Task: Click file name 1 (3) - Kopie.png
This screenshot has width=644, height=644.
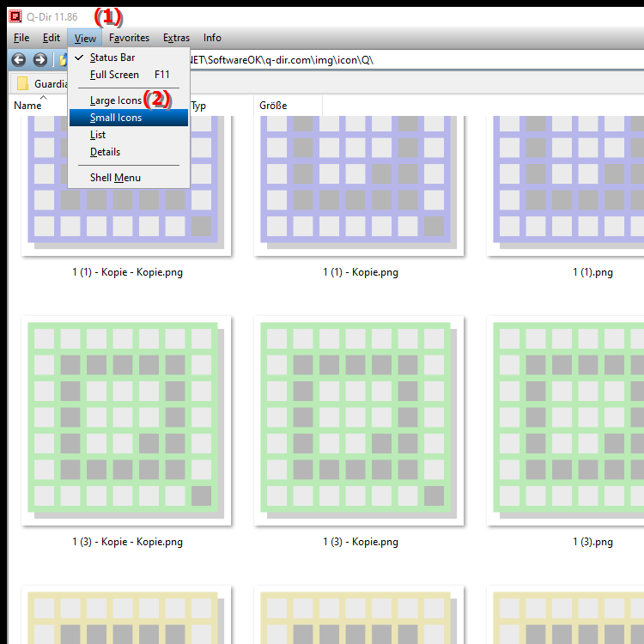Action: pos(361,542)
